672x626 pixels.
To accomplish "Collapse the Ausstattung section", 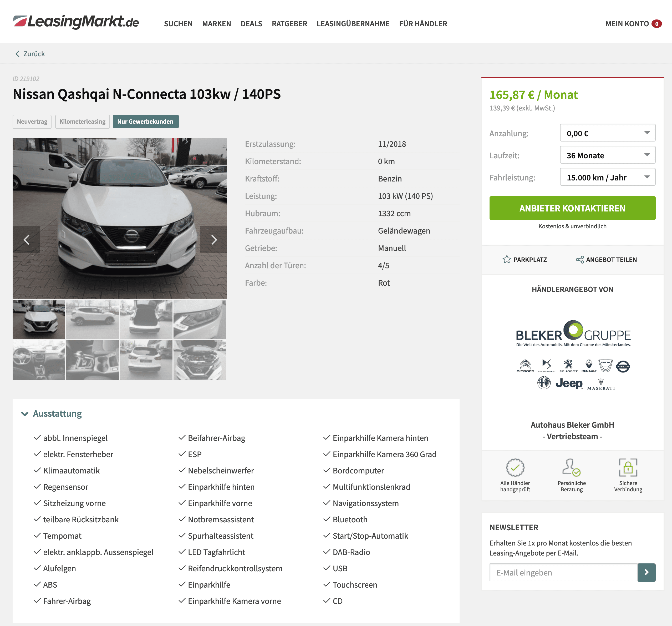I will tap(52, 413).
